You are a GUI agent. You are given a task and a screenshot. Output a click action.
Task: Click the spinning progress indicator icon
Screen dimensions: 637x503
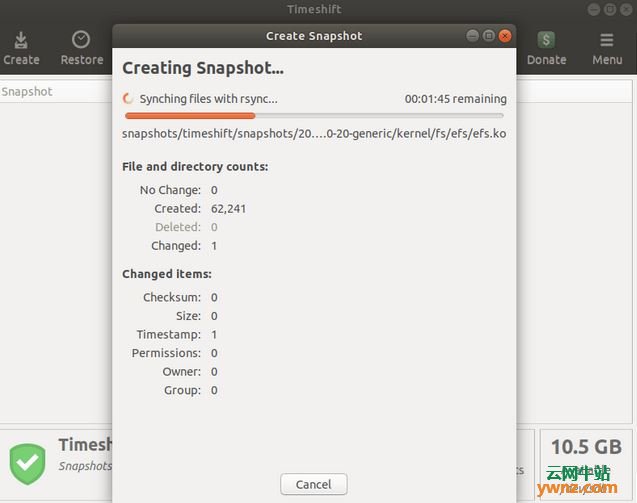(128, 98)
